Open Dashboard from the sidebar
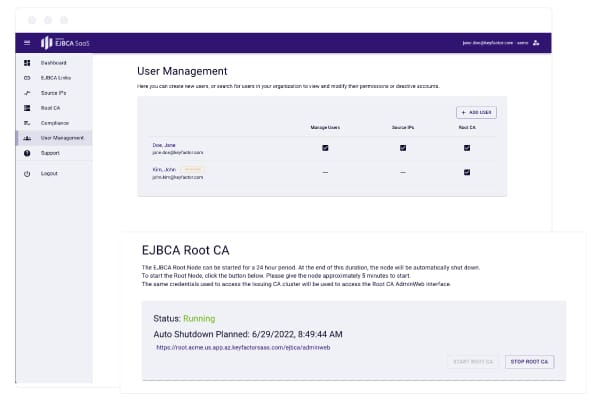 point(54,63)
